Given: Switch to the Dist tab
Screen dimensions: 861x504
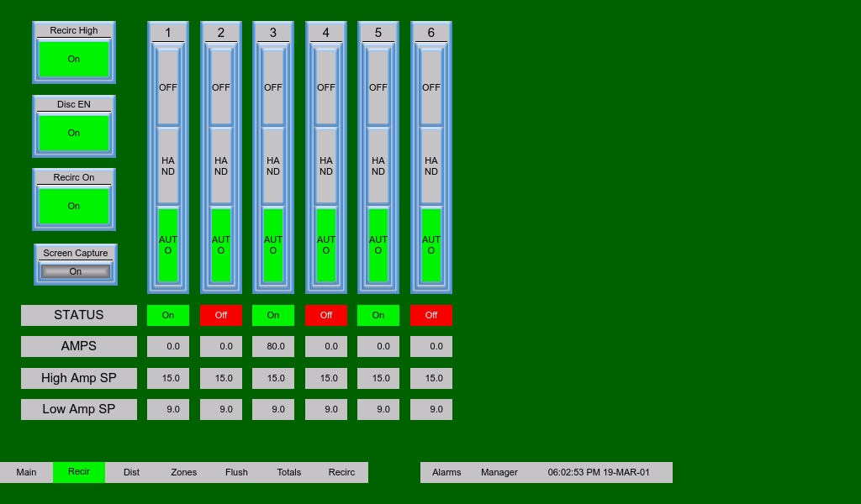Looking at the screenshot, I should tap(131, 472).
